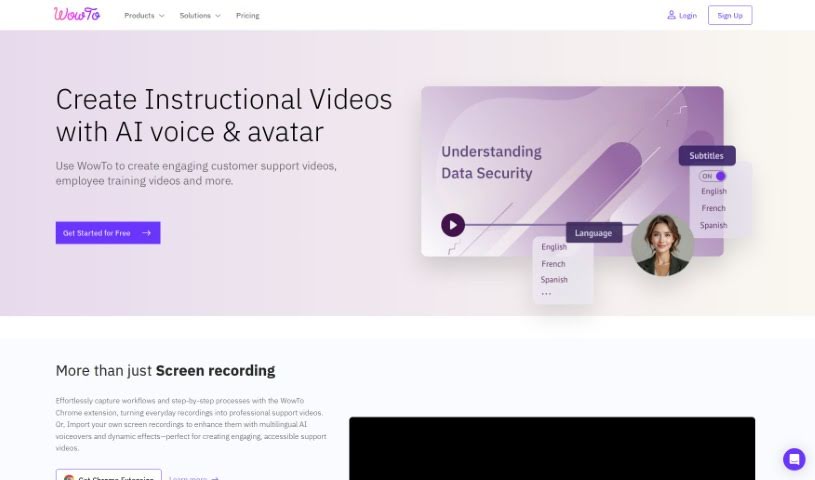
Task: Open the chat widget icon
Action: (794, 459)
